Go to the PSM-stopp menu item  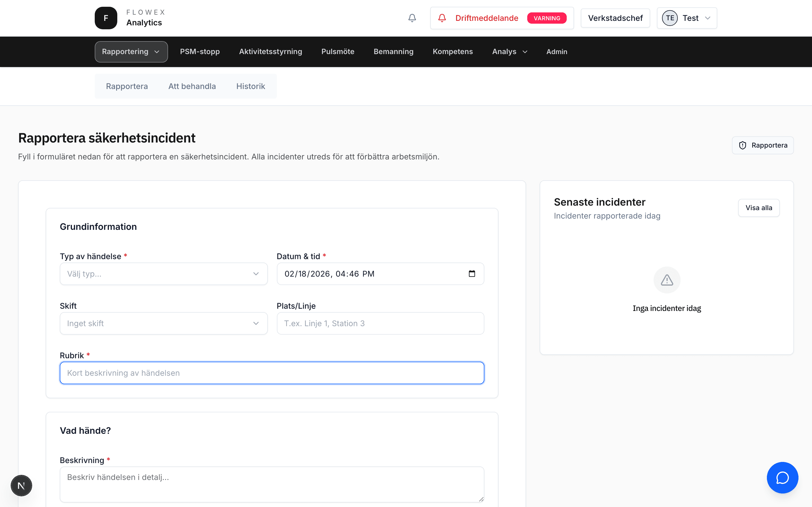click(200, 52)
